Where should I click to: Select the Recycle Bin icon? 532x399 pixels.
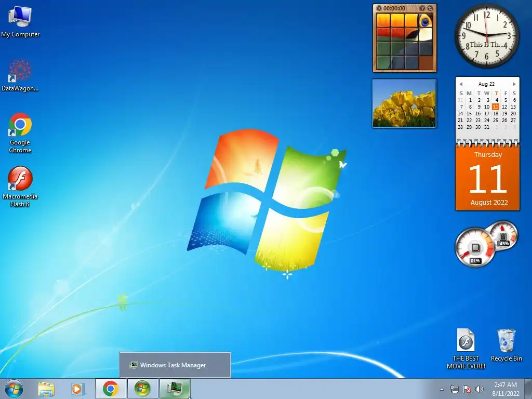(506, 345)
